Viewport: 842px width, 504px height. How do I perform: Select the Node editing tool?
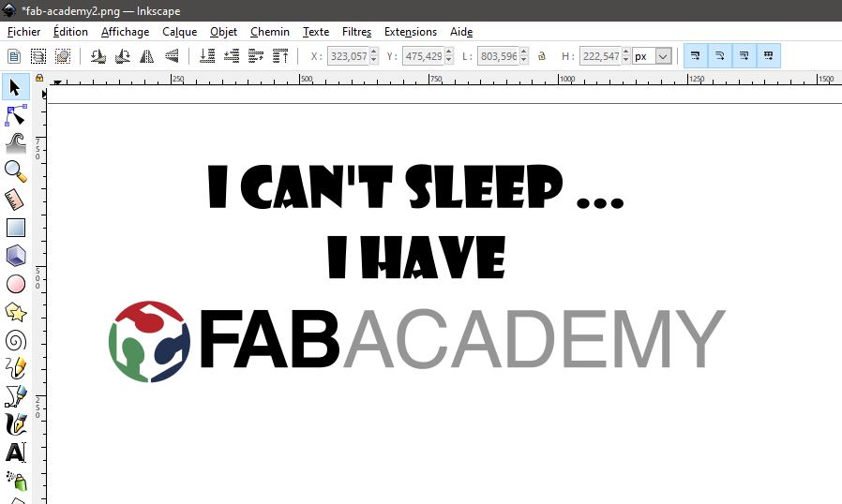[x=16, y=115]
